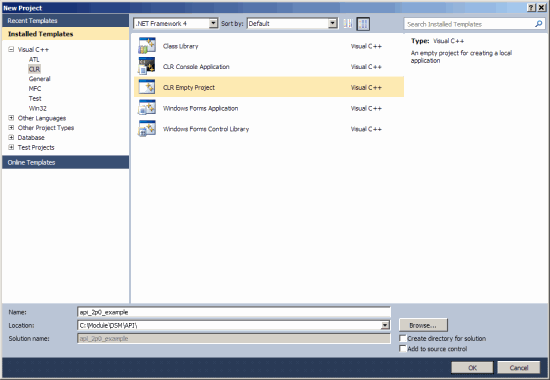Click the Other Languages label
The height and width of the screenshot is (380, 550).
42,118
